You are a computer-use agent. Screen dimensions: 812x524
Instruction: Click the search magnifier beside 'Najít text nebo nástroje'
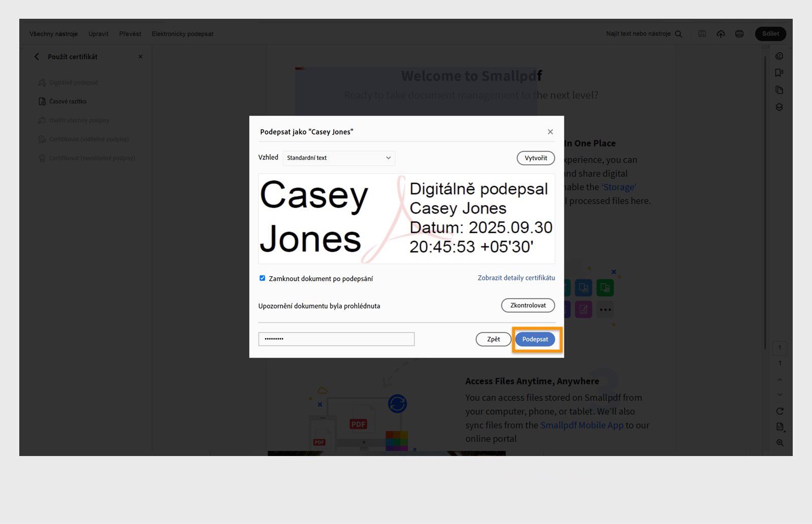click(x=679, y=33)
